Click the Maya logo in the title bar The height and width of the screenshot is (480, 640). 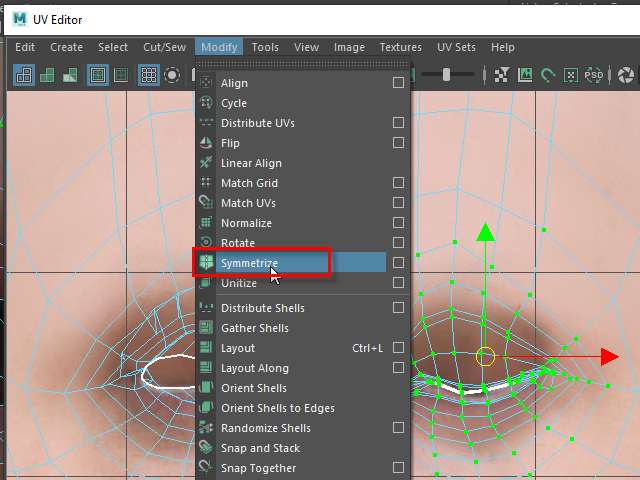[21, 20]
